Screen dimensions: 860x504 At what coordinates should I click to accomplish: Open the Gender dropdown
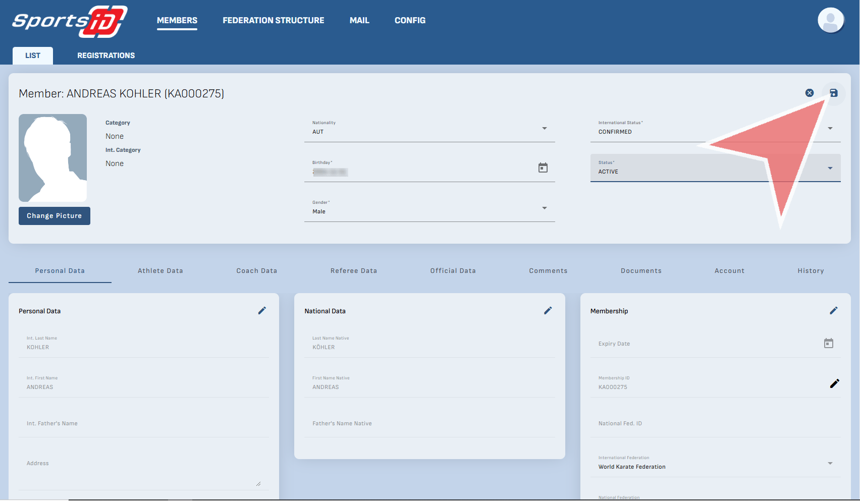point(545,208)
